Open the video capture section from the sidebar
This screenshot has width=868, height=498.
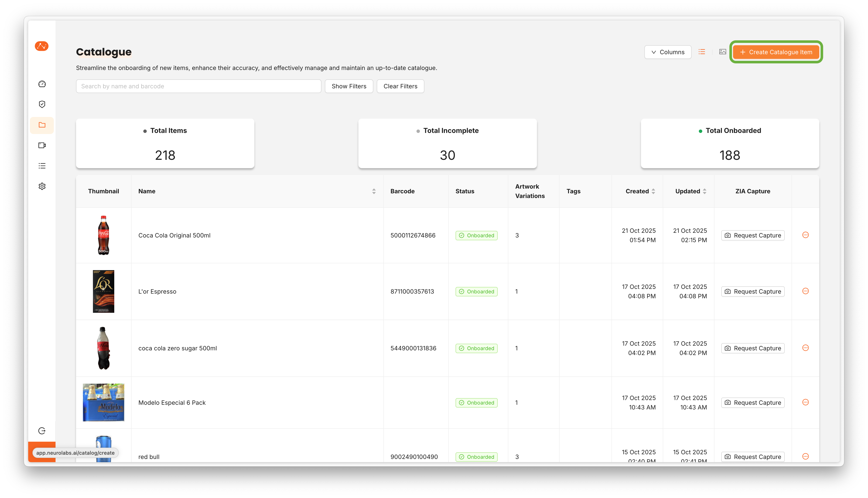[42, 145]
